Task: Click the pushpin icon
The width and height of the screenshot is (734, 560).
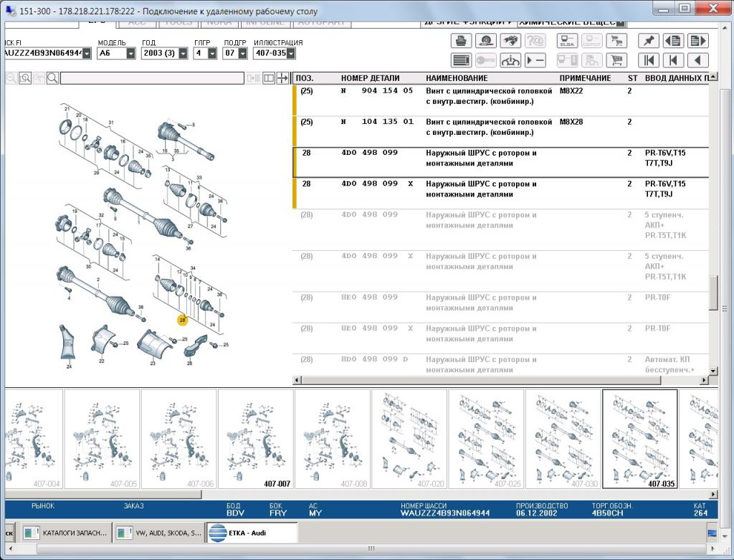Action: [x=648, y=41]
